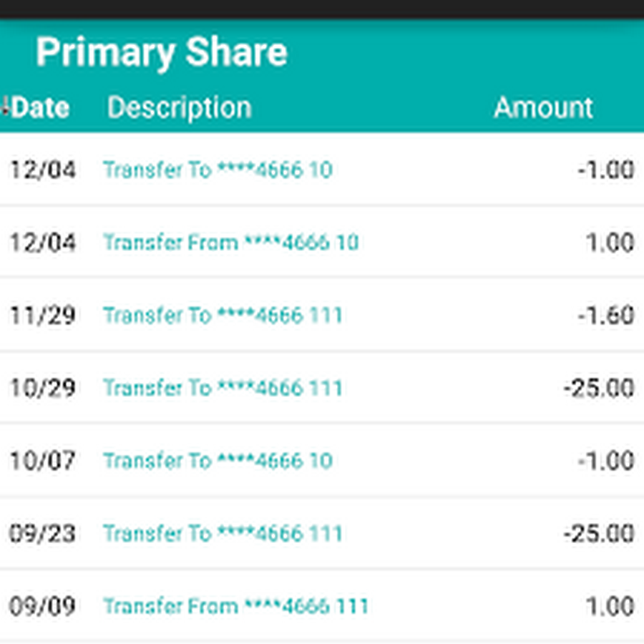The width and height of the screenshot is (644, 644).
Task: Select the -1.60 amount value
Action: [x=605, y=316]
